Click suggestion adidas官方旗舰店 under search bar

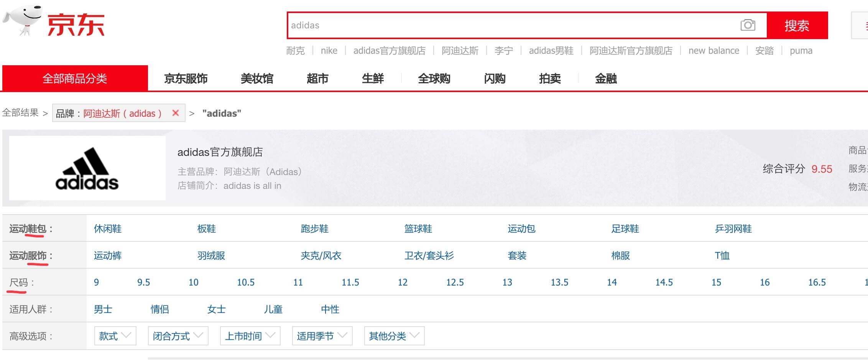(389, 51)
